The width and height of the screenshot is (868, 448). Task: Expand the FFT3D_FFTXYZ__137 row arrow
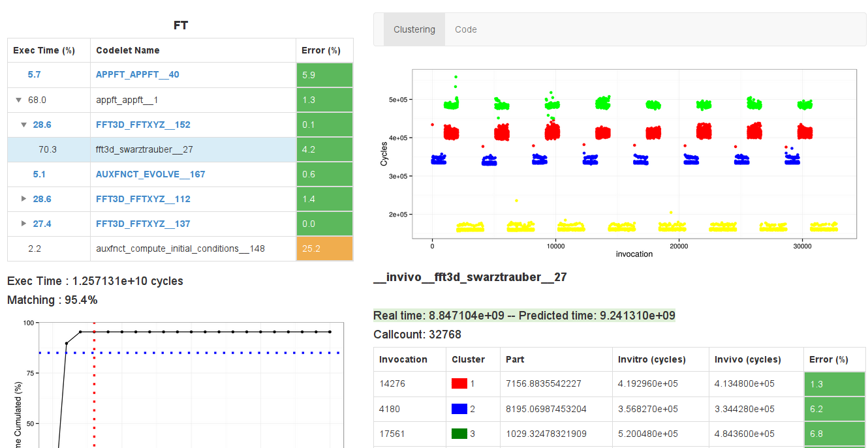(x=24, y=224)
